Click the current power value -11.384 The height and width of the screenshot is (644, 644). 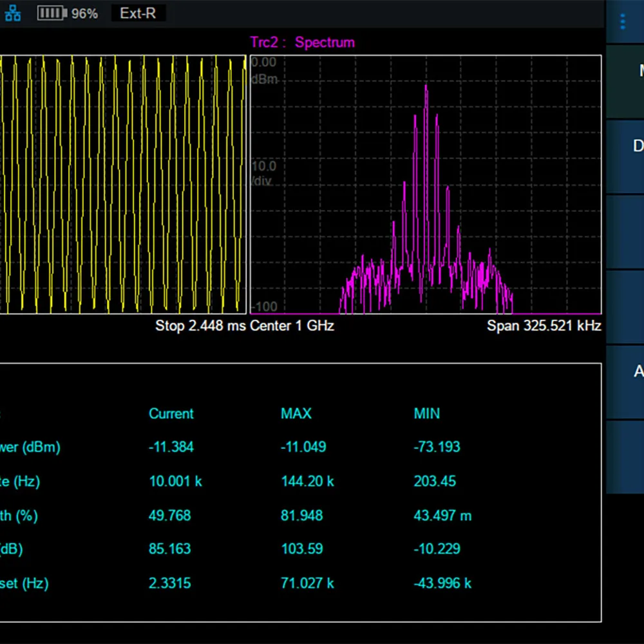tap(171, 447)
